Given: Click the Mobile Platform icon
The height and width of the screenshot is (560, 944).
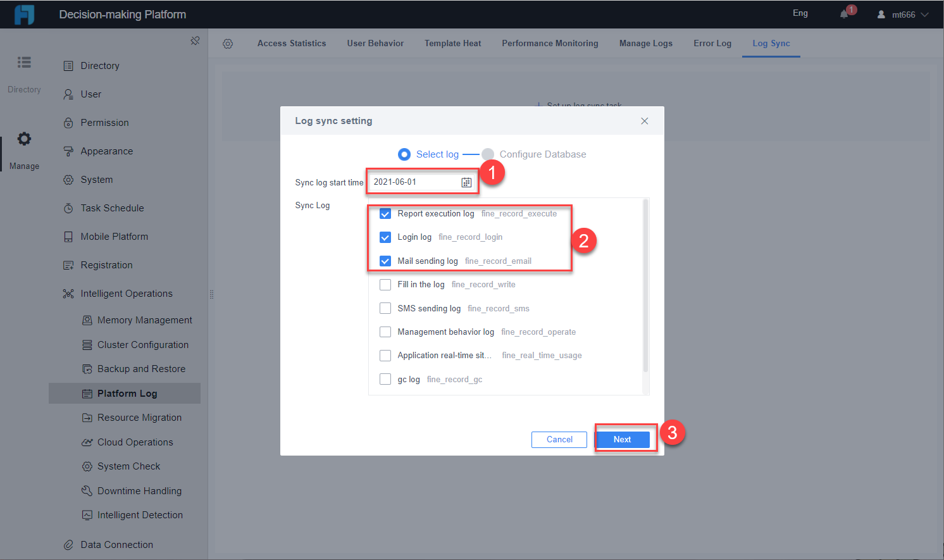Looking at the screenshot, I should (68, 237).
